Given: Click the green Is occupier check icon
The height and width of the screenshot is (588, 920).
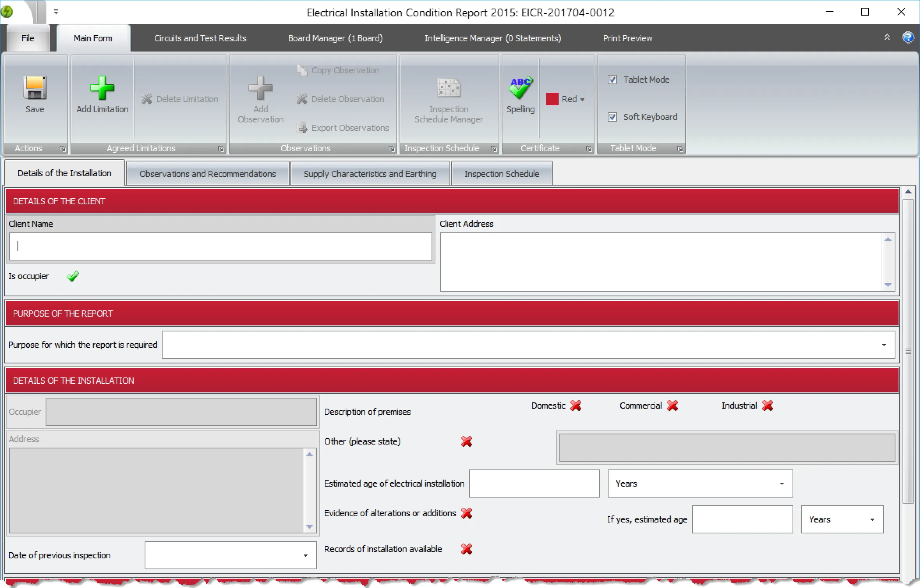Looking at the screenshot, I should coord(73,276).
